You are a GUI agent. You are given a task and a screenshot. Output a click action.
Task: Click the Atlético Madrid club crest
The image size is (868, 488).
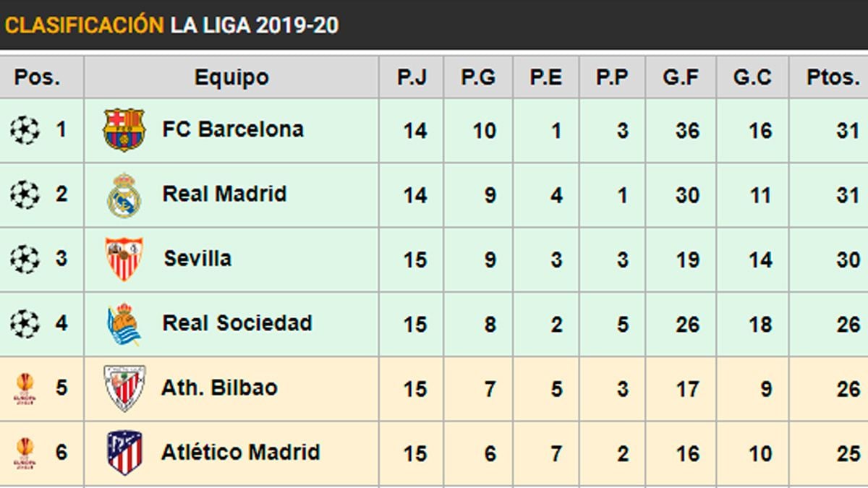point(124,453)
